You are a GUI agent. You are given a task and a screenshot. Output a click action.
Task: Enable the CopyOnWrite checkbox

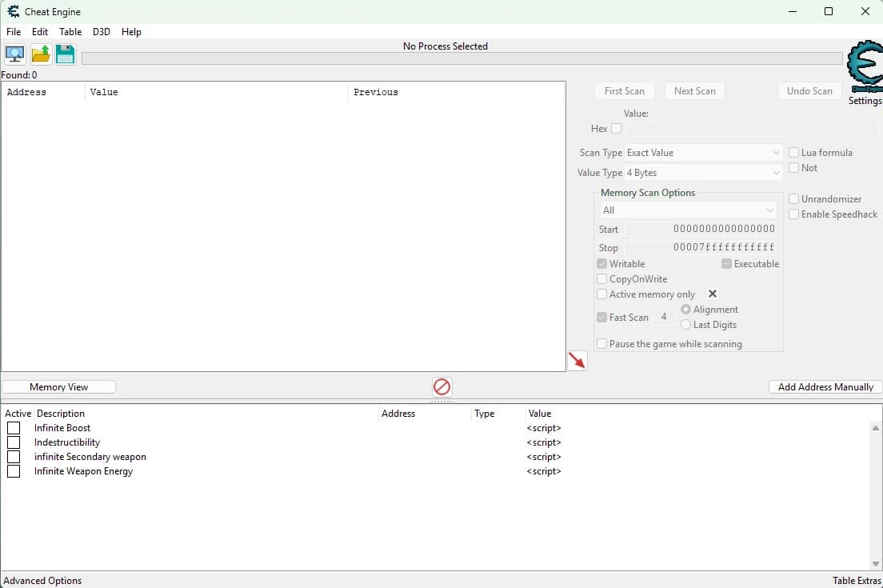pyautogui.click(x=602, y=278)
